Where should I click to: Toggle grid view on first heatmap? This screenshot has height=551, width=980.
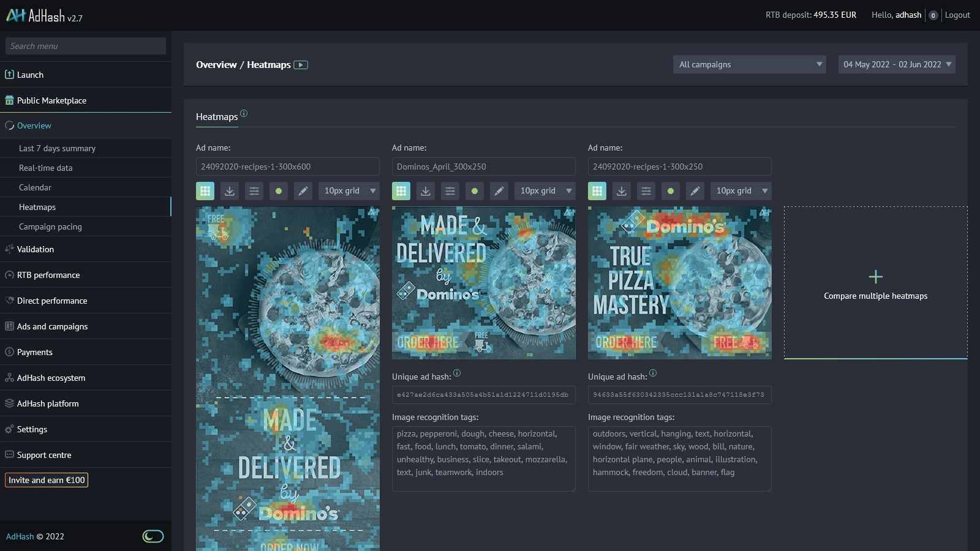tap(205, 191)
